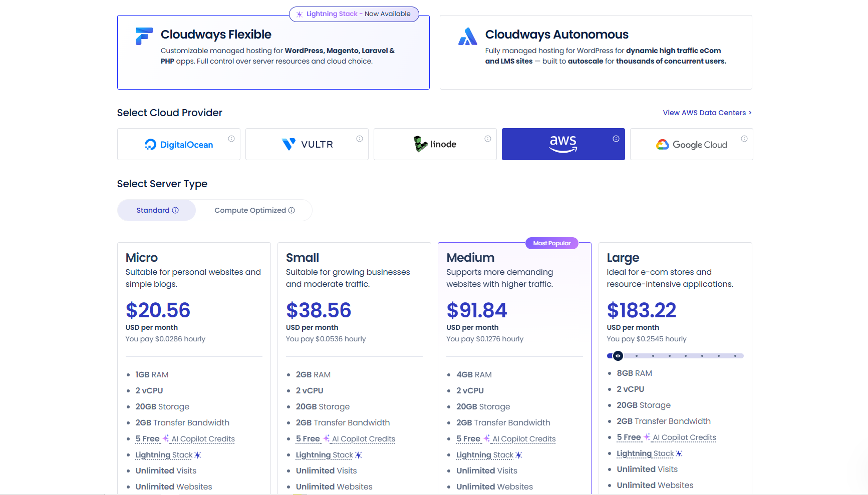Click the Compute Optimized info icon
This screenshot has height=495, width=868.
coord(292,210)
